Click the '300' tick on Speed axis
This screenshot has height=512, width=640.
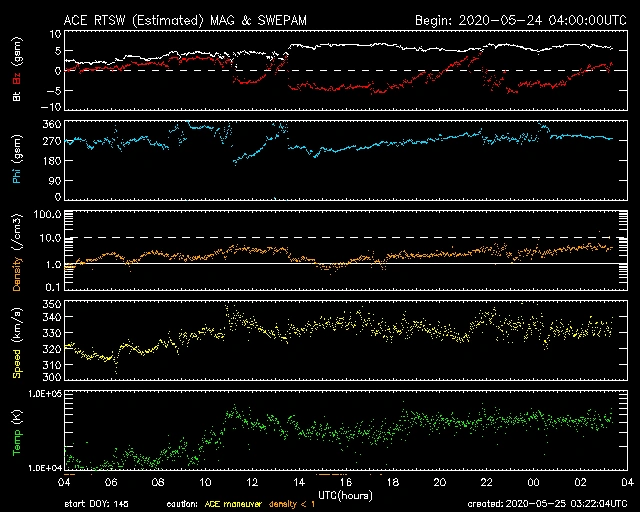coord(52,376)
